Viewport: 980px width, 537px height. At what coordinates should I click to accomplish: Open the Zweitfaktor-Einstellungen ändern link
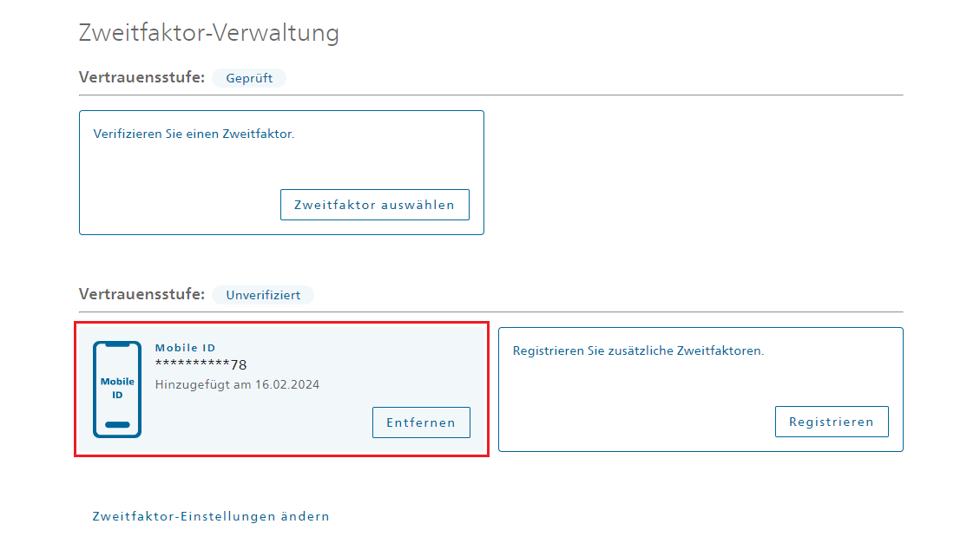(211, 516)
